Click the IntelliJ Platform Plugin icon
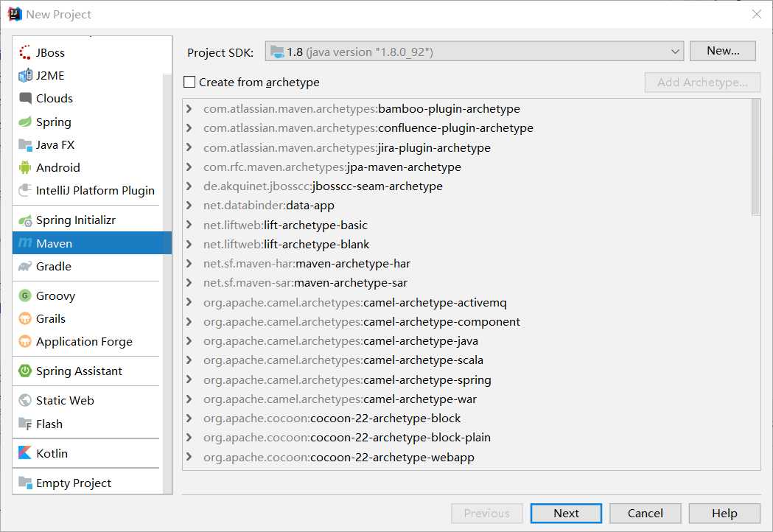 coord(24,190)
